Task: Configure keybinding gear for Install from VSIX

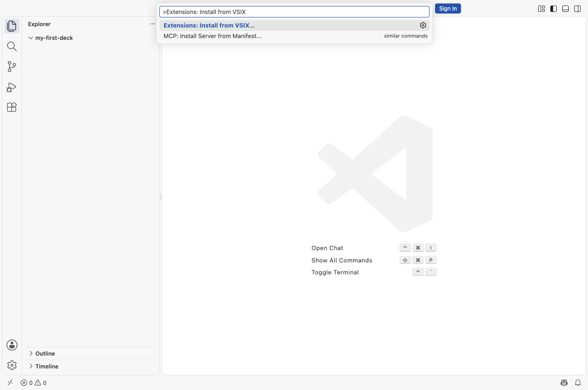Action: pyautogui.click(x=423, y=25)
